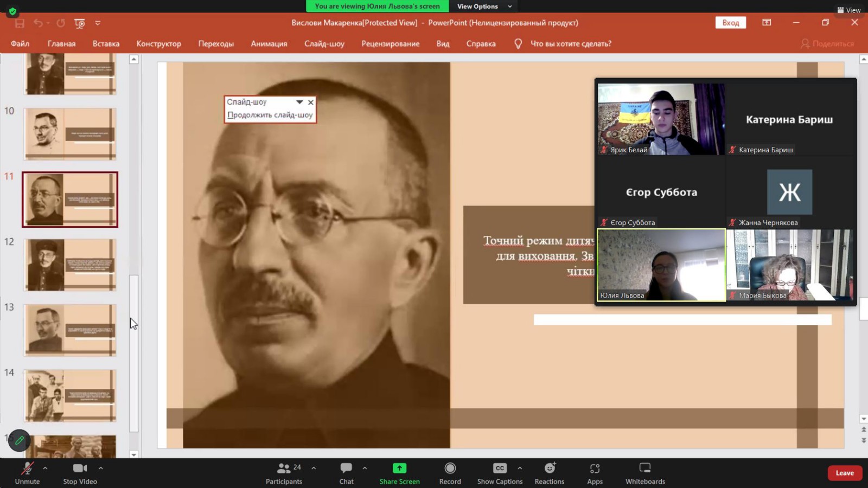The width and height of the screenshot is (868, 488).
Task: Click Продолжить слайд-шоу link
Action: pos(270,115)
